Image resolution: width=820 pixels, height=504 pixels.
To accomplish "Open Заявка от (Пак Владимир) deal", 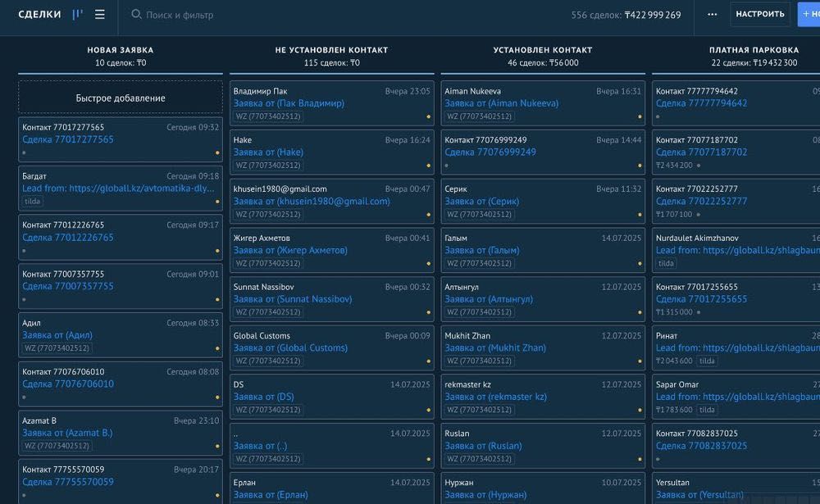I will coord(289,103).
